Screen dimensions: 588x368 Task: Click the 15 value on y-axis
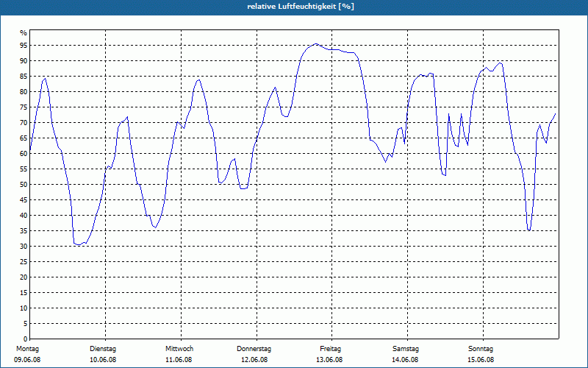coord(24,293)
